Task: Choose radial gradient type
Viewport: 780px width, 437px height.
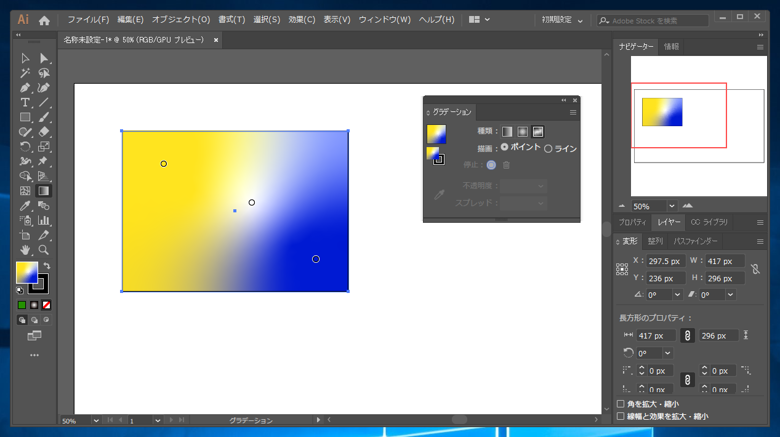Action: [x=522, y=131]
